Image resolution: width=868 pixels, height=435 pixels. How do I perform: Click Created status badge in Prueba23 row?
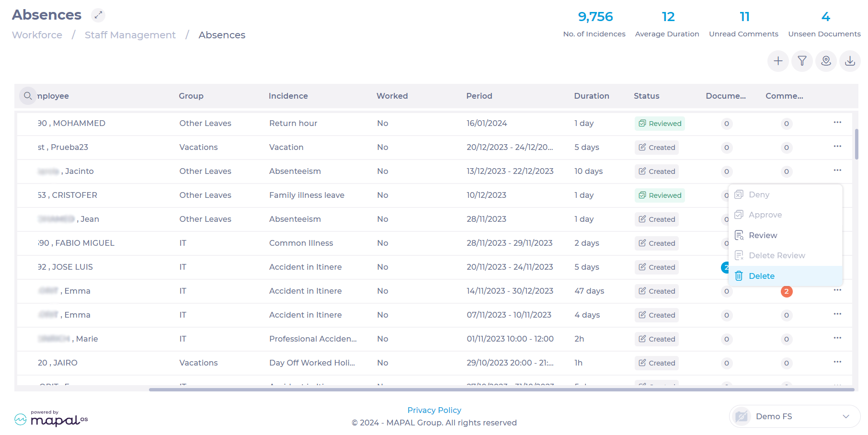657,148
